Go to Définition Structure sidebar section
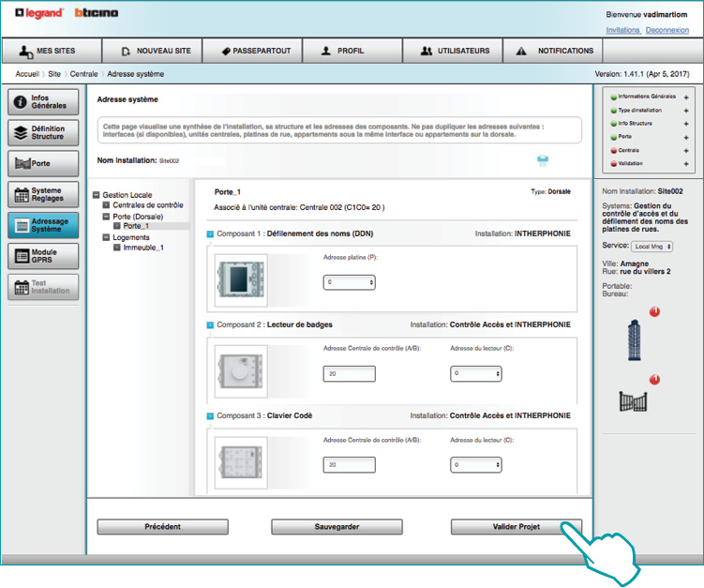This screenshot has width=704, height=588. tap(43, 132)
